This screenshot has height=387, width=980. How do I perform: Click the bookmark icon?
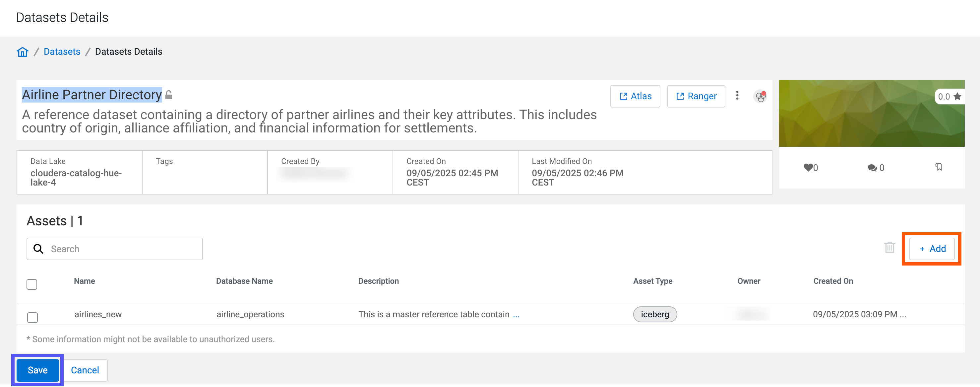(x=939, y=167)
